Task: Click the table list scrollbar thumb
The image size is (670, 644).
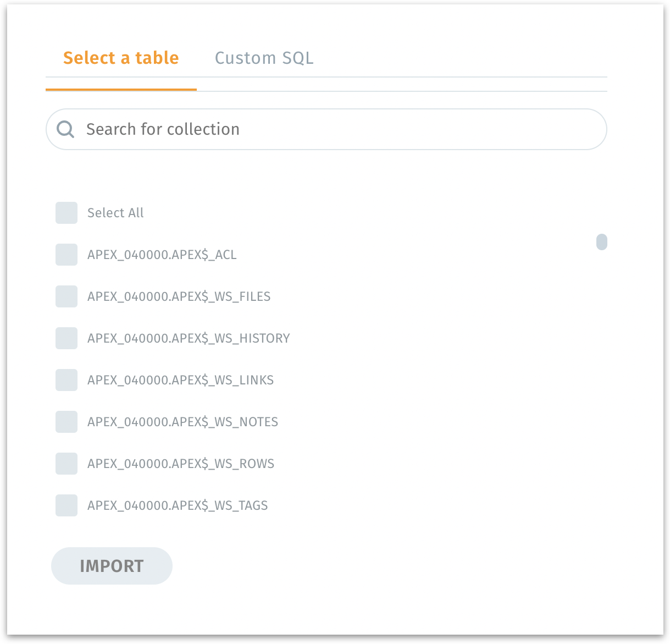Action: coord(602,242)
